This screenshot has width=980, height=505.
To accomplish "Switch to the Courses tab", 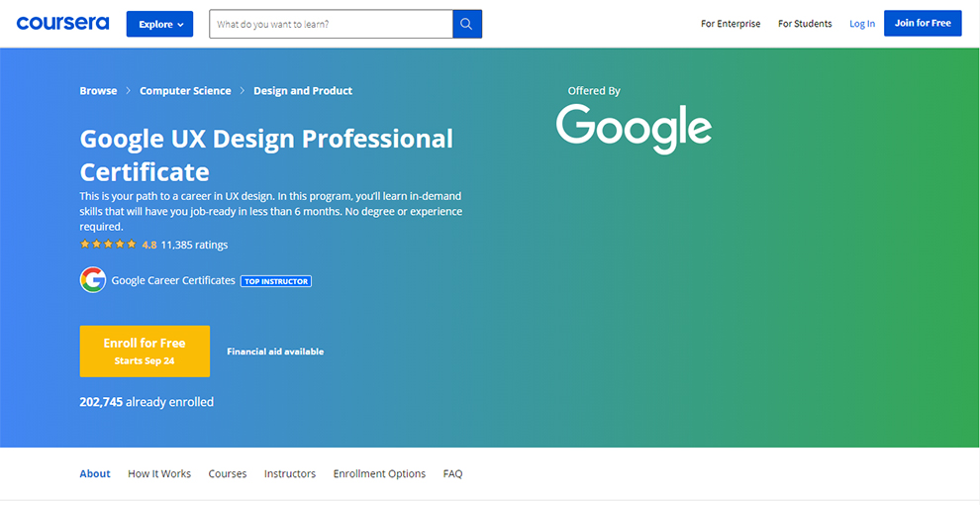I will click(x=228, y=473).
